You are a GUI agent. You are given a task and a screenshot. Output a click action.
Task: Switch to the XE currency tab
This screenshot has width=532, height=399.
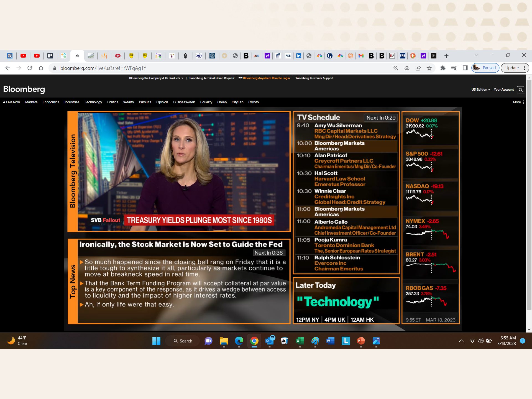click(199, 56)
